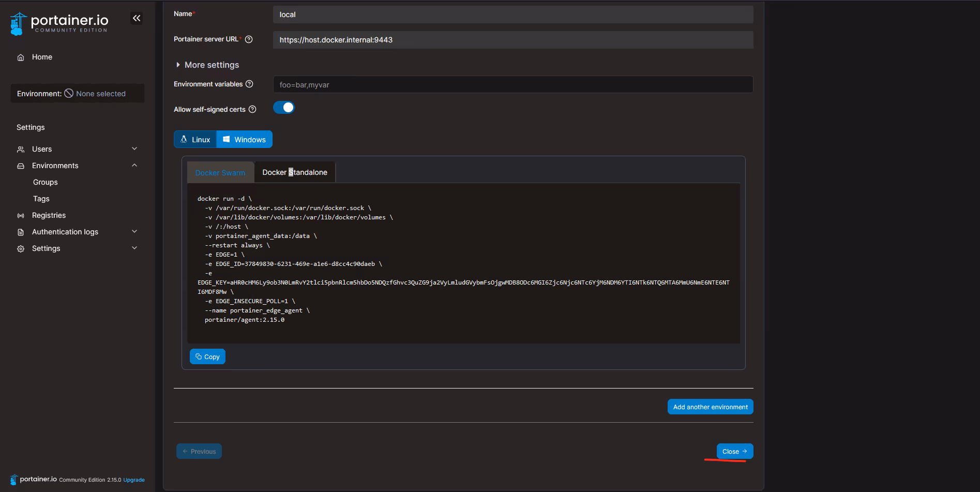The height and width of the screenshot is (492, 980).
Task: Select the Linux platform option
Action: tap(195, 140)
